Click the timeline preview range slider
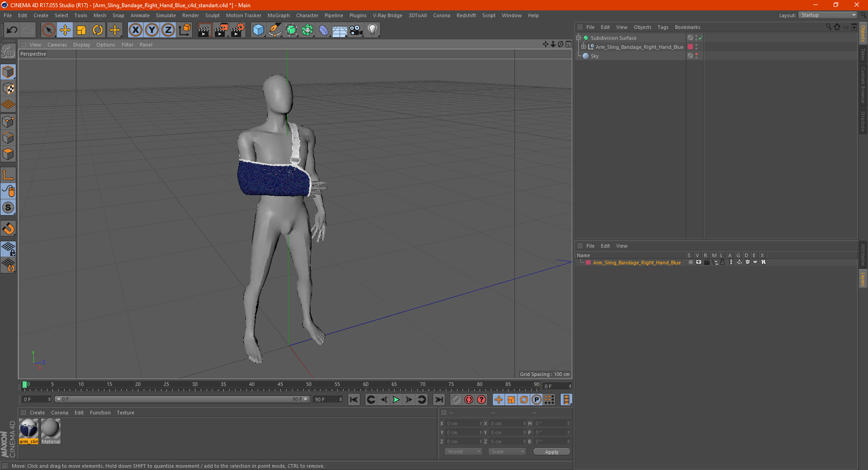The width and height of the screenshot is (868, 470). pyautogui.click(x=182, y=399)
